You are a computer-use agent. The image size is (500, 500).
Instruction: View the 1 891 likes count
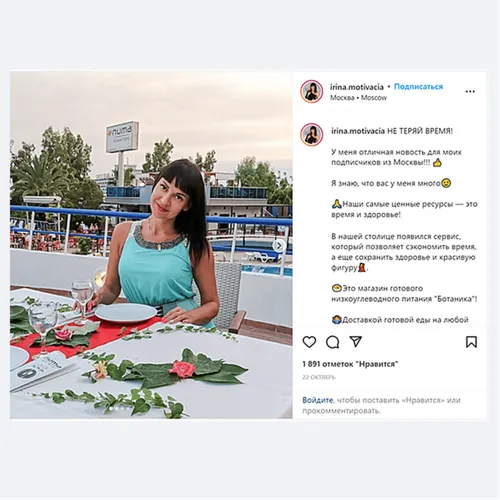point(350,364)
